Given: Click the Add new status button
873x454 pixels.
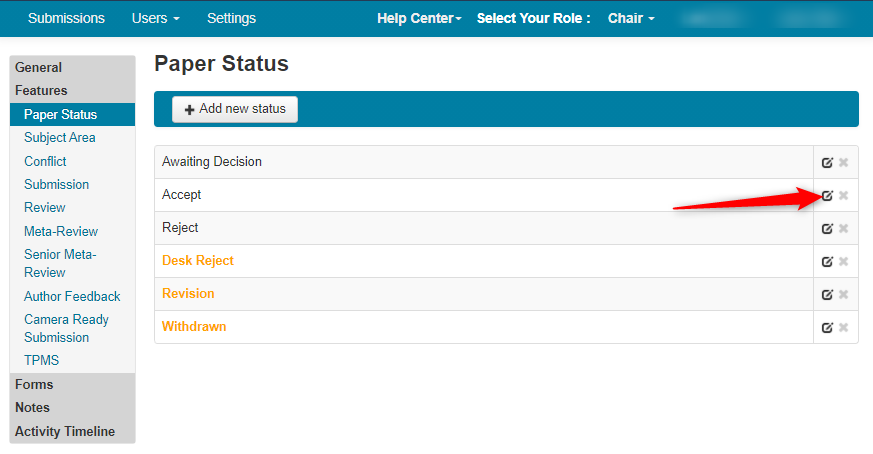Looking at the screenshot, I should pyautogui.click(x=234, y=109).
